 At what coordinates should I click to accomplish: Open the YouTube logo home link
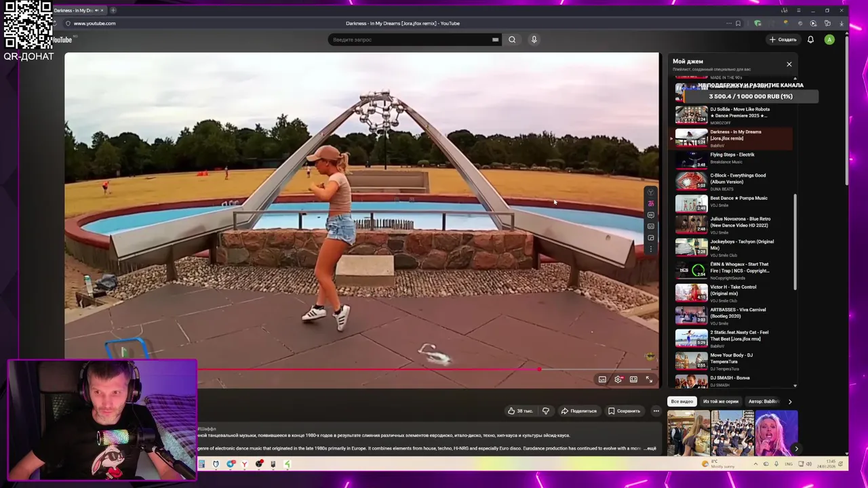(62, 39)
